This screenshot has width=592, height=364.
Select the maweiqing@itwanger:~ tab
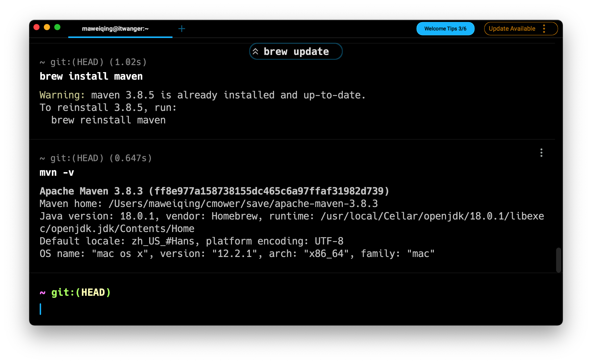pos(115,29)
